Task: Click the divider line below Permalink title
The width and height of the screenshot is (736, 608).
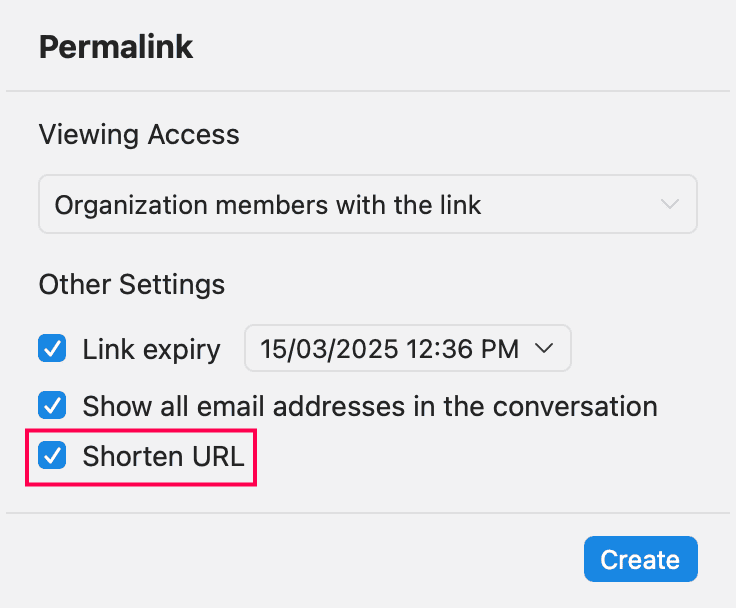Action: [x=367, y=91]
